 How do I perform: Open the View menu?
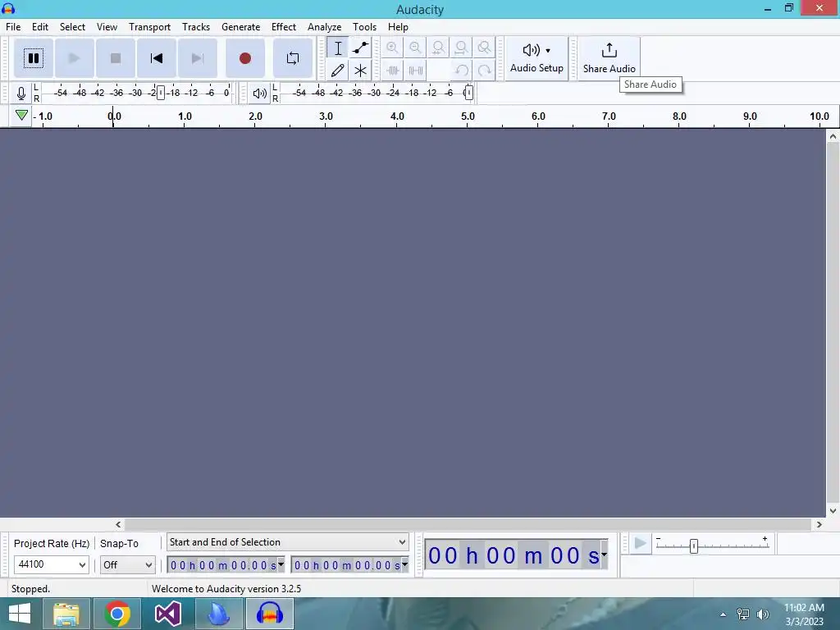point(107,27)
